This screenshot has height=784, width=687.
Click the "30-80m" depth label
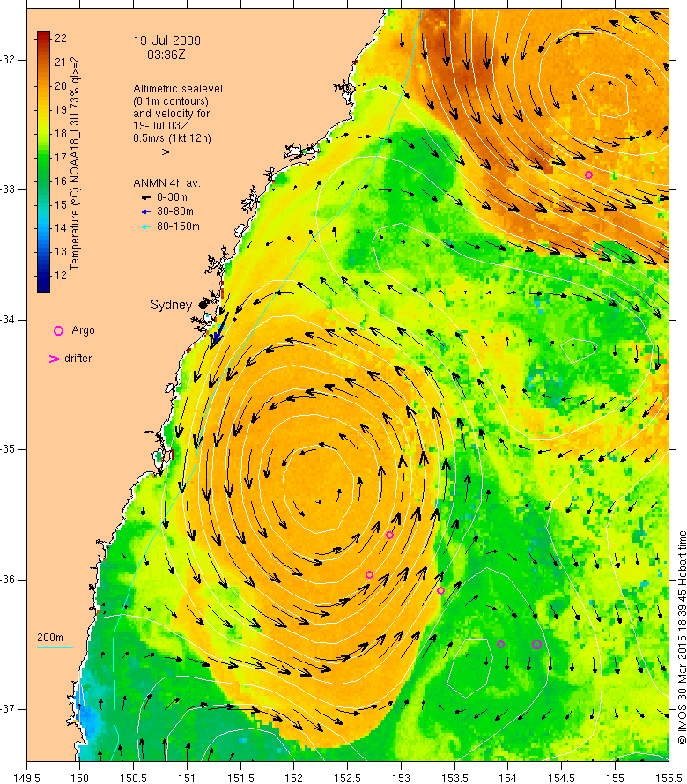175,211
